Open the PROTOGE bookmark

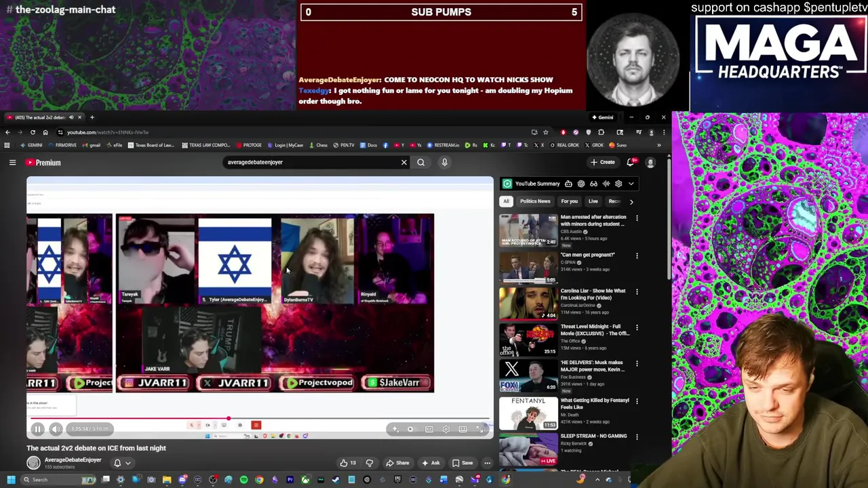(x=248, y=145)
